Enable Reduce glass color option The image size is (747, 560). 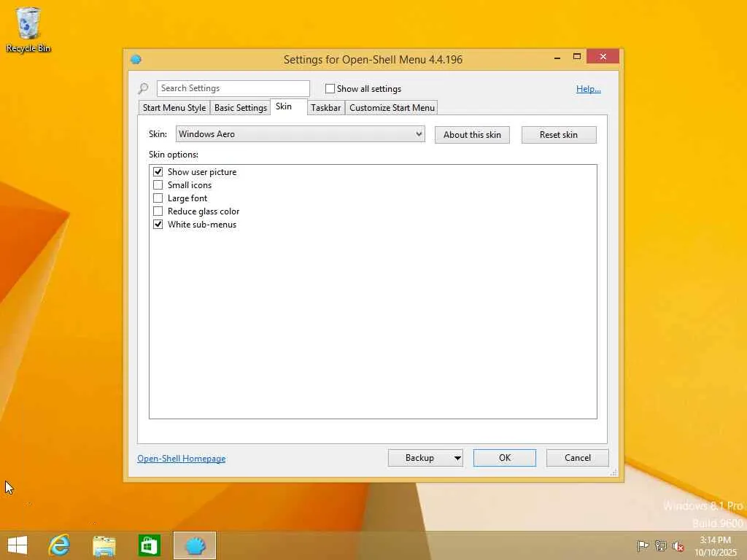tap(158, 211)
